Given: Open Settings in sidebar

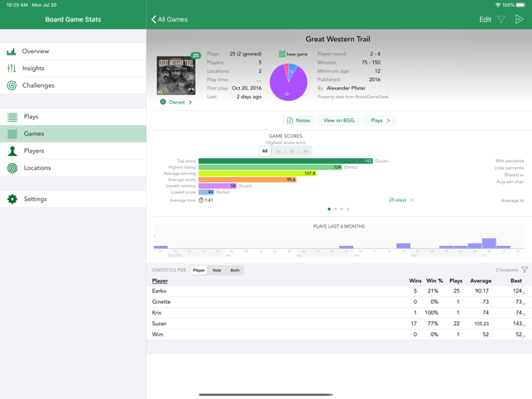Looking at the screenshot, I should click(x=73, y=199).
